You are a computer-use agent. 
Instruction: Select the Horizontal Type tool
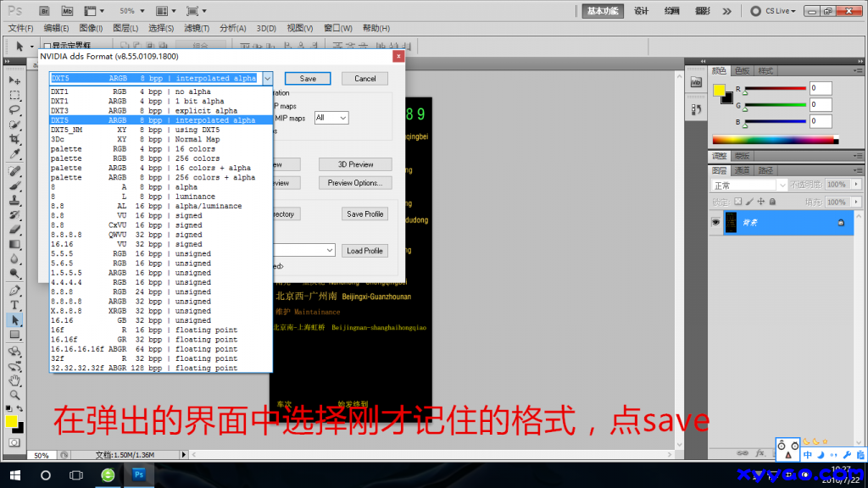(x=14, y=305)
